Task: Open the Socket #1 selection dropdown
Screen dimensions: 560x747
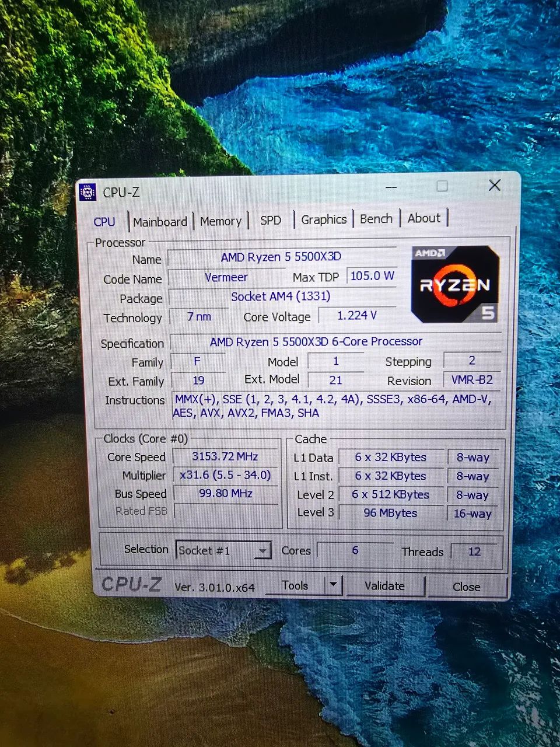Action: coord(223,550)
